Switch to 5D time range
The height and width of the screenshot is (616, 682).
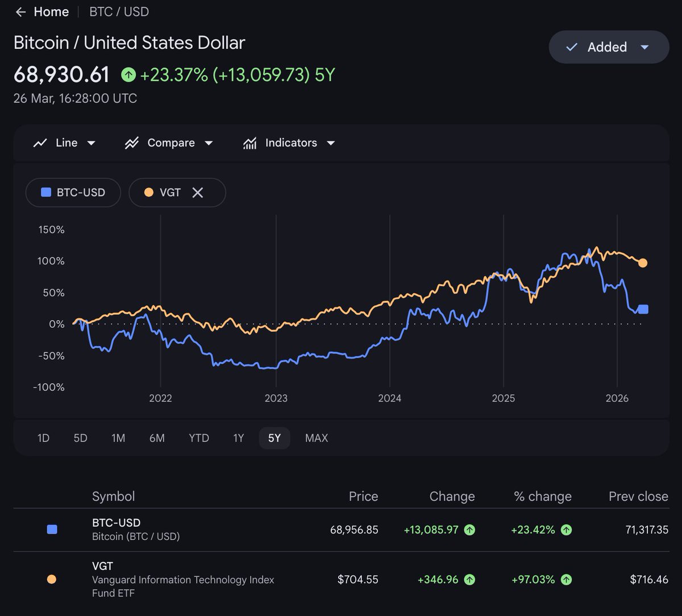81,438
